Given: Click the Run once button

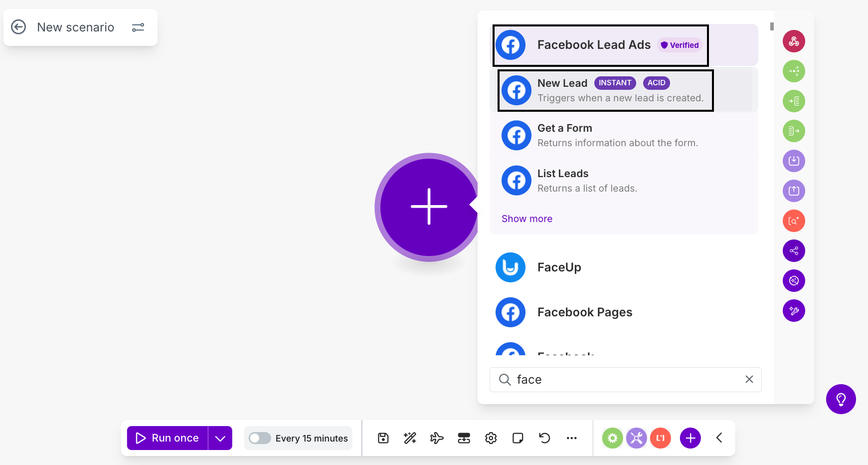Looking at the screenshot, I should coord(168,438).
